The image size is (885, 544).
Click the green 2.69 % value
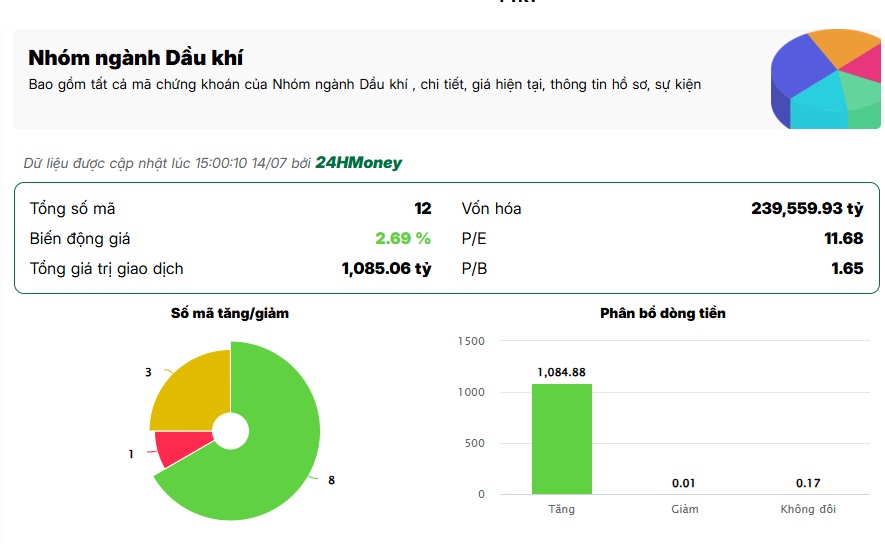tap(403, 239)
